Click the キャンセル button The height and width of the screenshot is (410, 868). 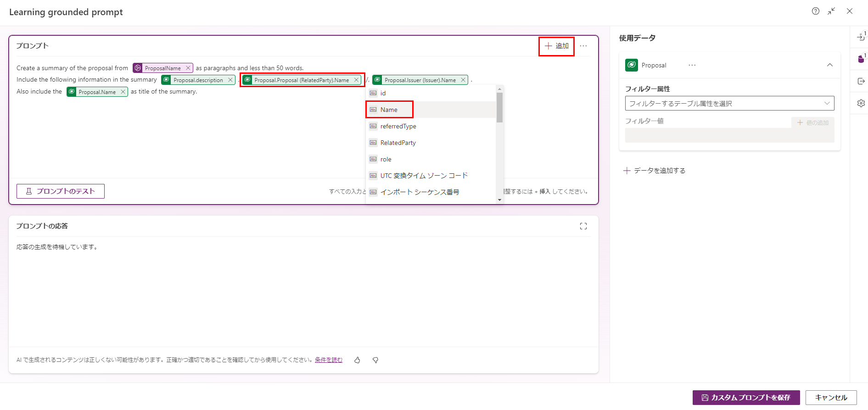pos(831,398)
